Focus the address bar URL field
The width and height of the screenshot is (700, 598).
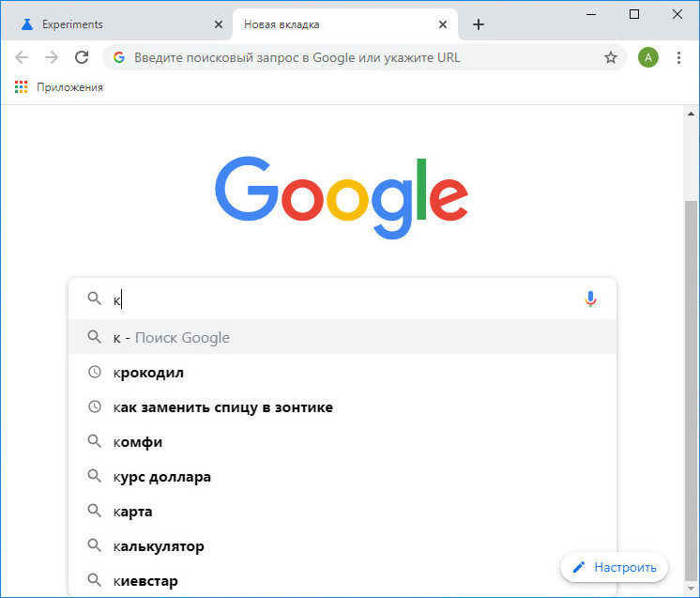pyautogui.click(x=364, y=57)
